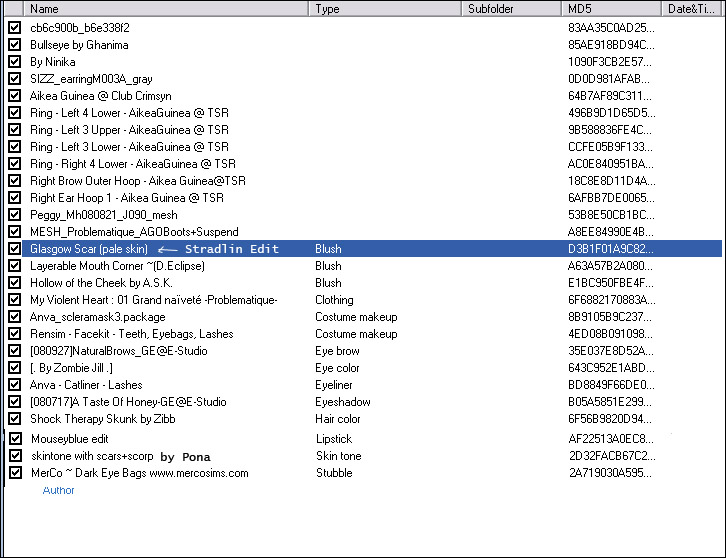Disable the By Ninika item checkbox

(x=14, y=62)
